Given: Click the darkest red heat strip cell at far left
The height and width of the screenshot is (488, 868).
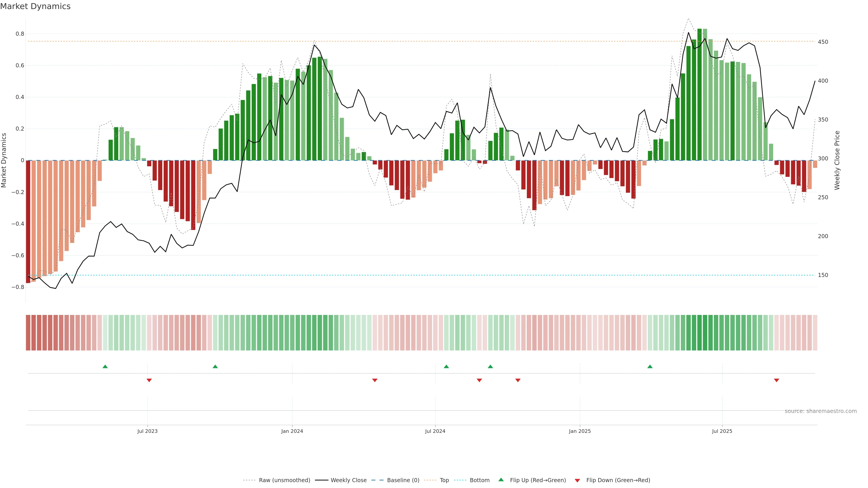Looking at the screenshot, I should coord(28,333).
